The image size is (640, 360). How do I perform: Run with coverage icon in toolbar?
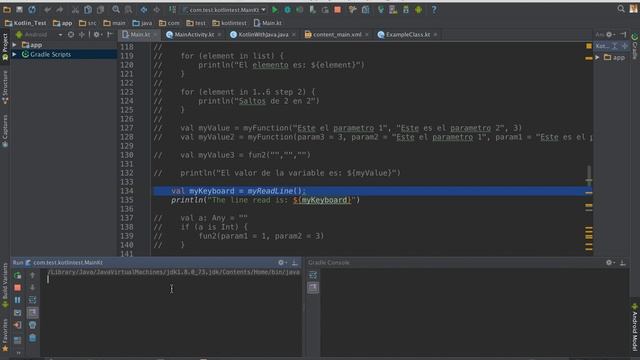tap(300, 9)
